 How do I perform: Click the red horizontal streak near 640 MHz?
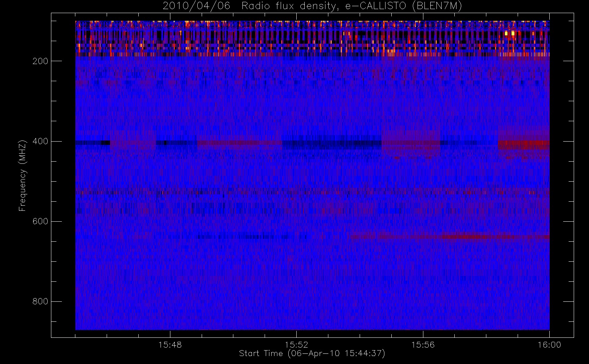click(x=450, y=237)
